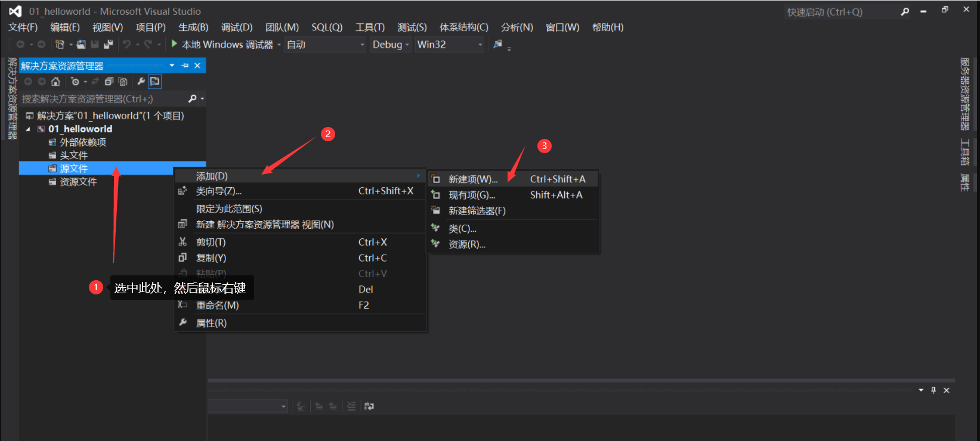Viewport: 980px width, 441px height.
Task: Open the 工具箱 side tab
Action: (964, 152)
